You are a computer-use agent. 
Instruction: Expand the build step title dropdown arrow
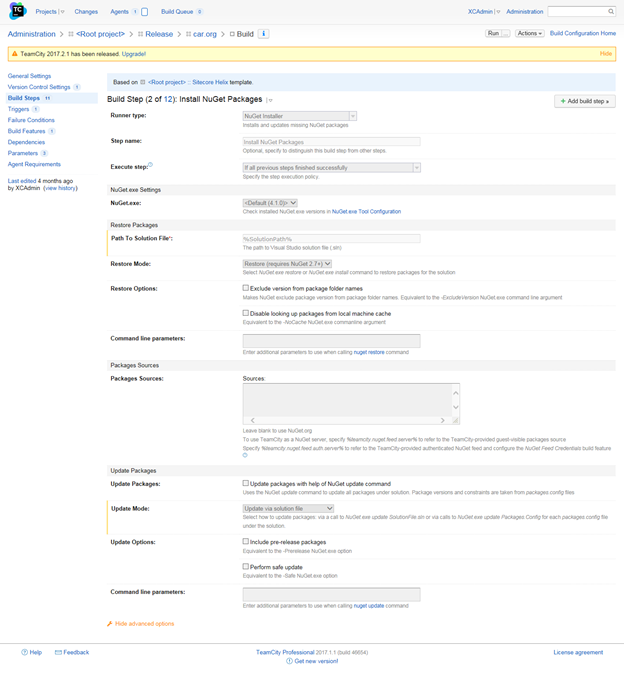(x=270, y=100)
